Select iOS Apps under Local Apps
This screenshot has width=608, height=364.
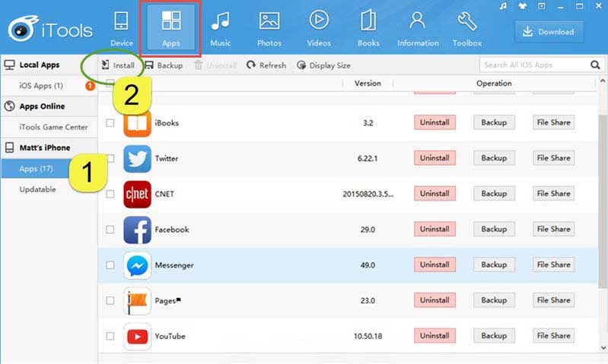(x=41, y=86)
